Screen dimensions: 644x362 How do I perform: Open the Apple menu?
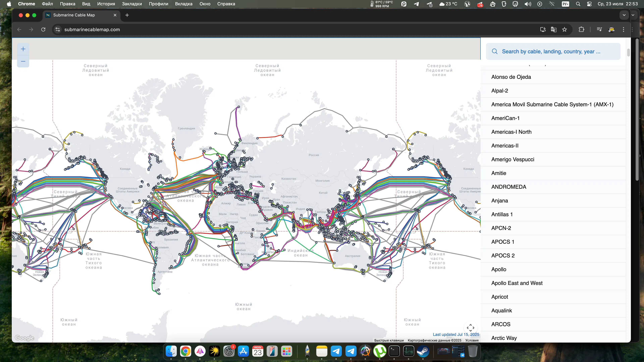coord(9,4)
